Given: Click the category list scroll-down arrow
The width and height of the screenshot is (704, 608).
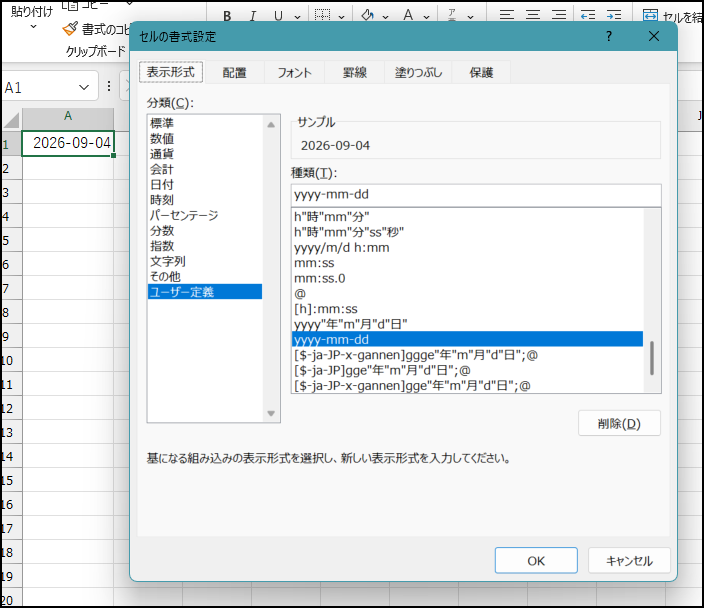Looking at the screenshot, I should click(271, 413).
